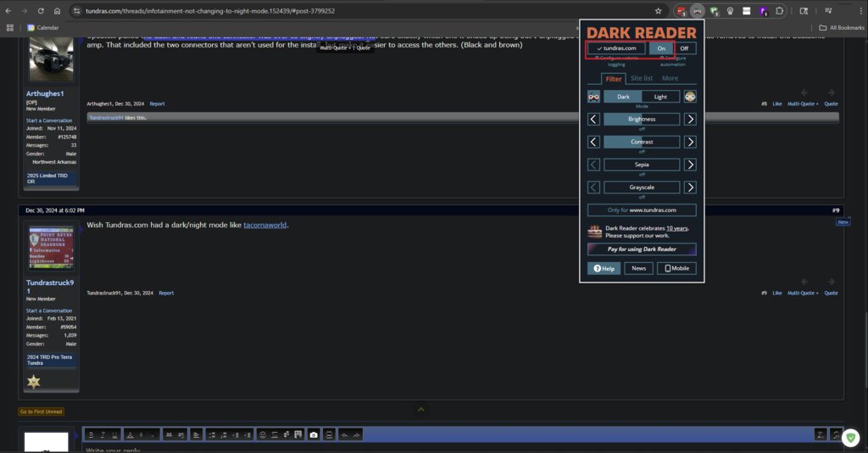
Task: Undo the last edit in reply editor
Action: [344, 435]
